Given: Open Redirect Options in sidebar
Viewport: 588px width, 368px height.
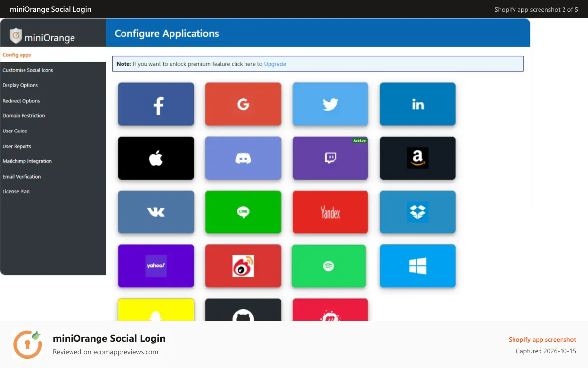Looking at the screenshot, I should 21,101.
